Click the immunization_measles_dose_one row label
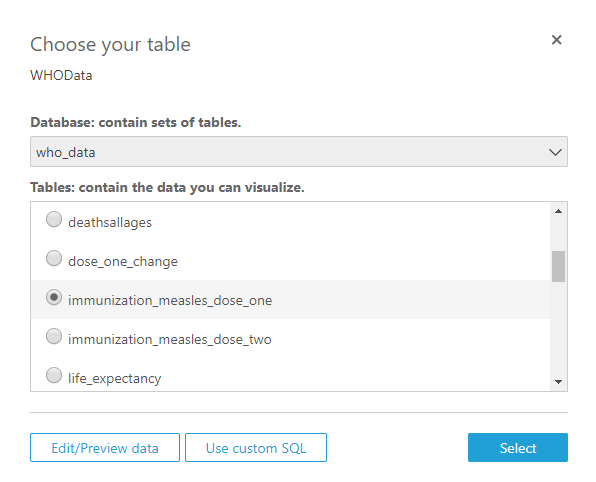This screenshot has width=596, height=482. point(170,300)
